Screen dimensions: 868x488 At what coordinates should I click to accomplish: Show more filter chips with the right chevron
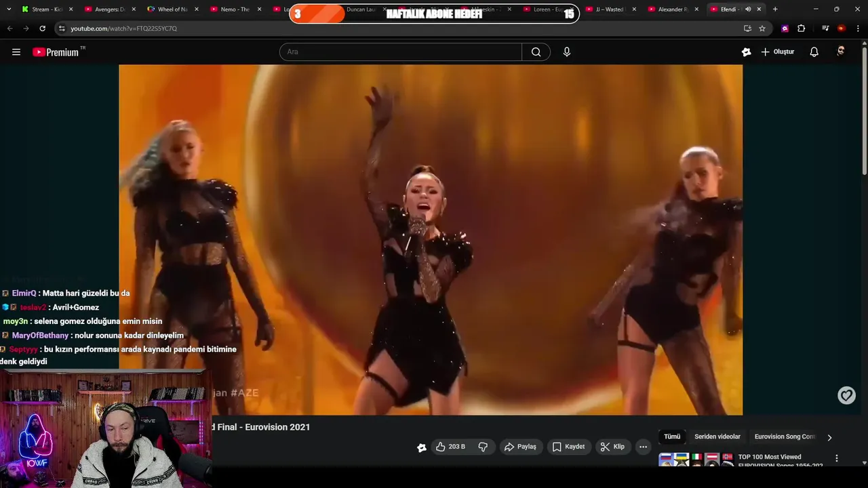[x=829, y=437]
